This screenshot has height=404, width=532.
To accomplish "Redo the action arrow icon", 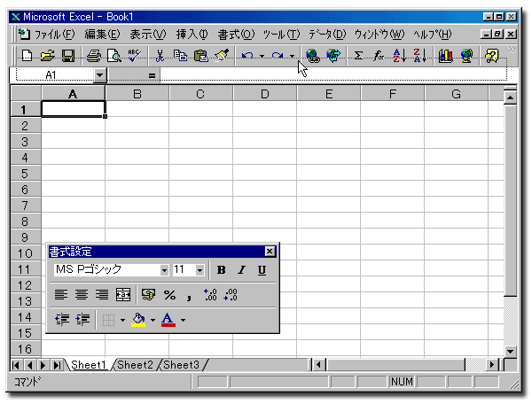I will click(x=278, y=55).
